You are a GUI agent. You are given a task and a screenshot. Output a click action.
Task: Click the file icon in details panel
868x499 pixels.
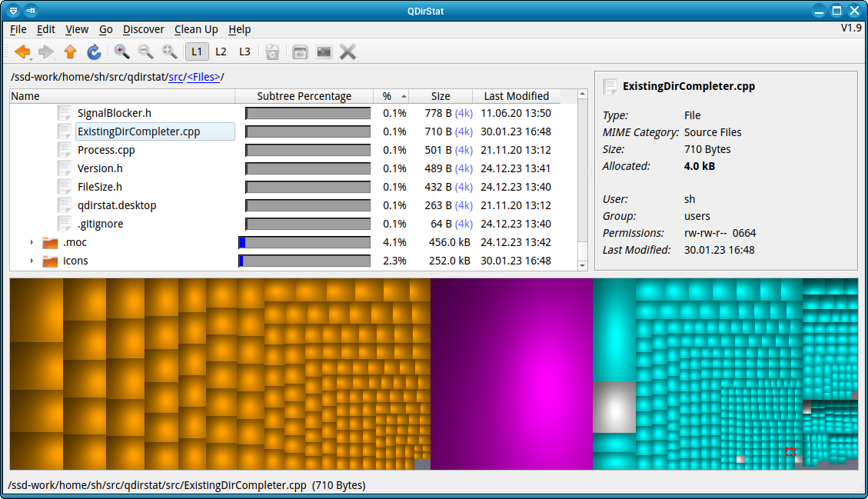(610, 86)
